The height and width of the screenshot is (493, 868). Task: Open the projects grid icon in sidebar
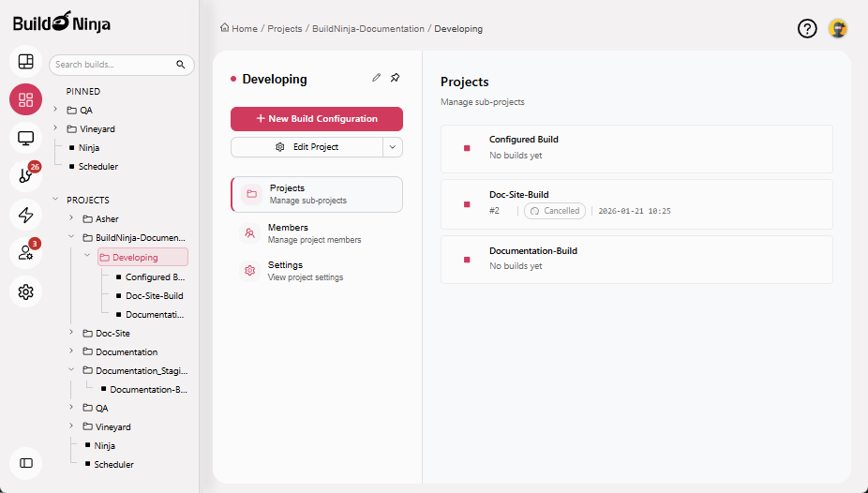26,99
